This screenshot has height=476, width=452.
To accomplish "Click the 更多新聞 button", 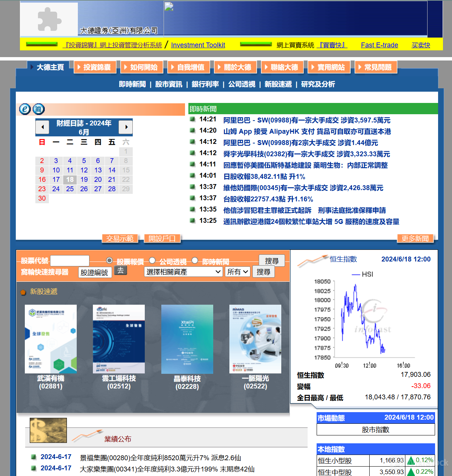I will click(x=415, y=239).
